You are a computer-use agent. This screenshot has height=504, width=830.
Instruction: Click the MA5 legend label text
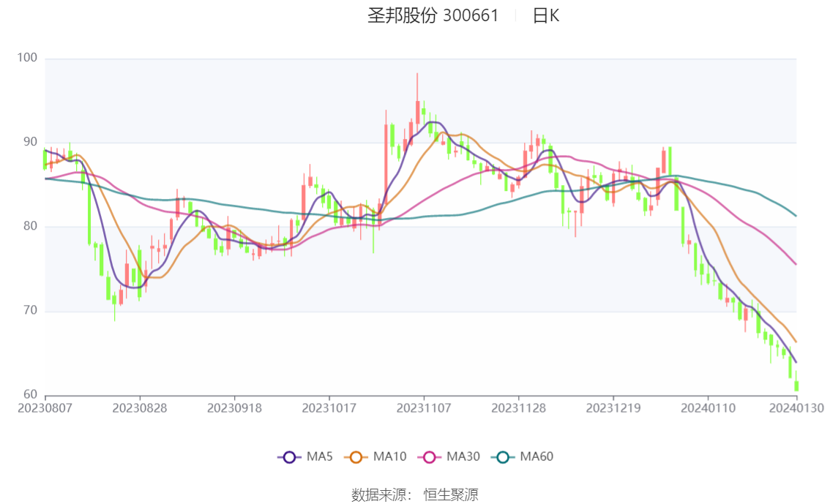pos(320,456)
